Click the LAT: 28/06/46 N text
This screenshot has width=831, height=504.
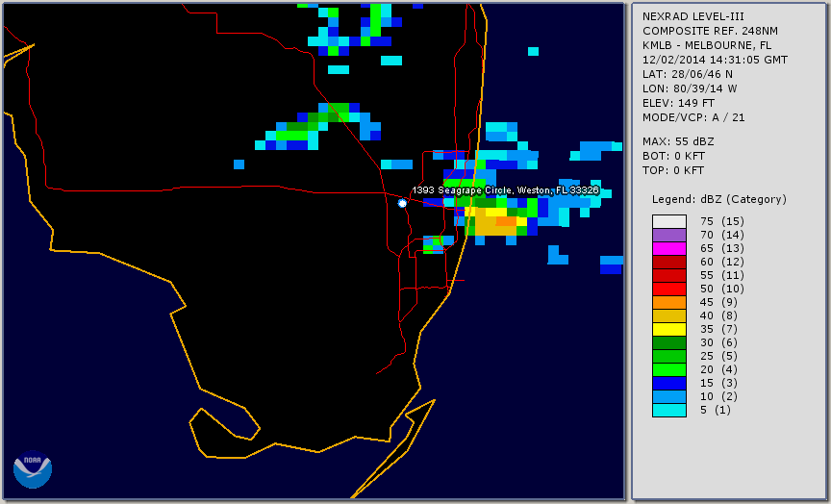688,74
